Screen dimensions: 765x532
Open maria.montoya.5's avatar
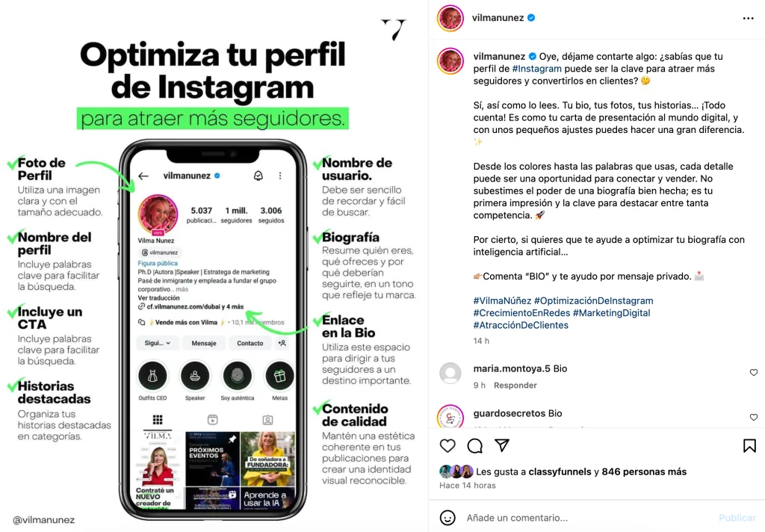(x=450, y=373)
